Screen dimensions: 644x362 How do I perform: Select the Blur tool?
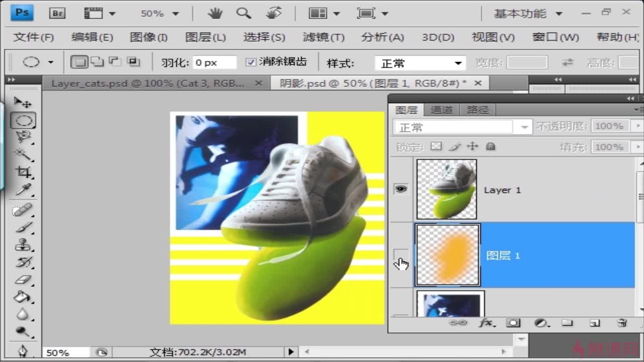pyautogui.click(x=23, y=314)
